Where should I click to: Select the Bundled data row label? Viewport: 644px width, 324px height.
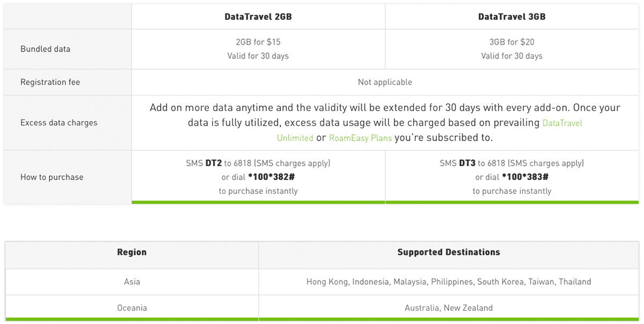(45, 49)
